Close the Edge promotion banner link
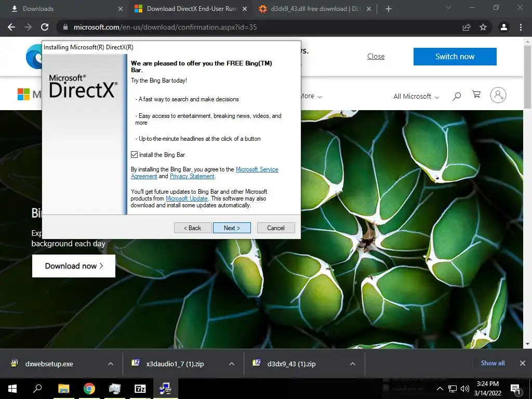This screenshot has height=399, width=532. (376, 56)
